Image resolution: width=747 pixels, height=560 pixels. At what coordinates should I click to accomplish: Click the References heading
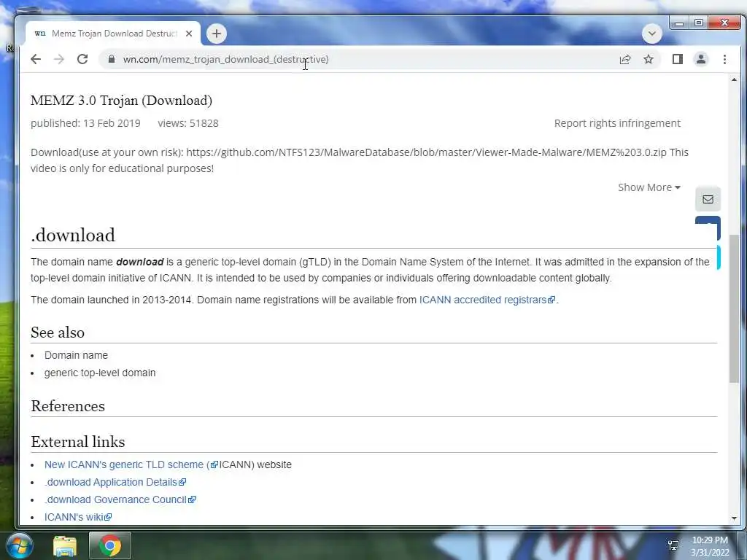click(68, 405)
